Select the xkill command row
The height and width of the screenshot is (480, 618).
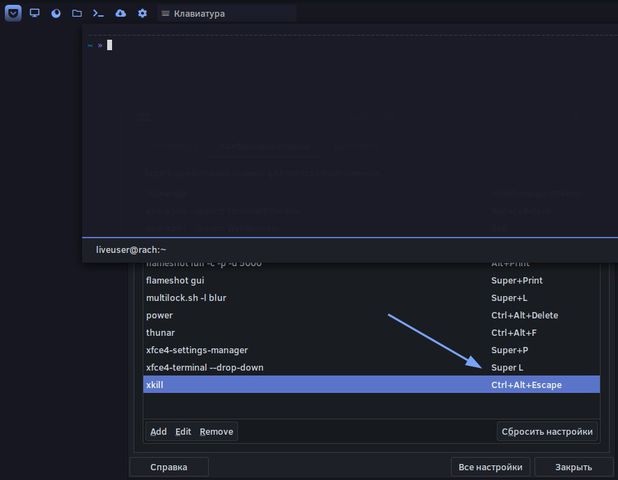tap(371, 385)
